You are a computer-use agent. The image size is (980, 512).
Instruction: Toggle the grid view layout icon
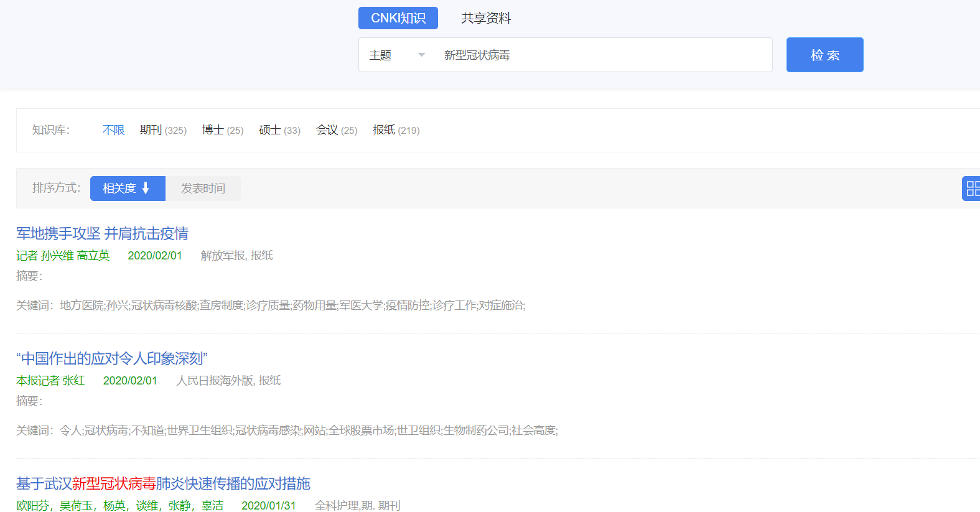(x=972, y=189)
